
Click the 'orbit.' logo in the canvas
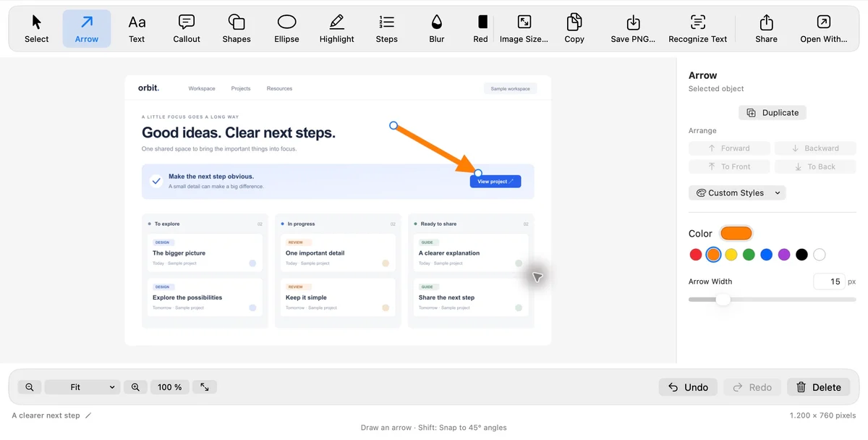point(148,88)
